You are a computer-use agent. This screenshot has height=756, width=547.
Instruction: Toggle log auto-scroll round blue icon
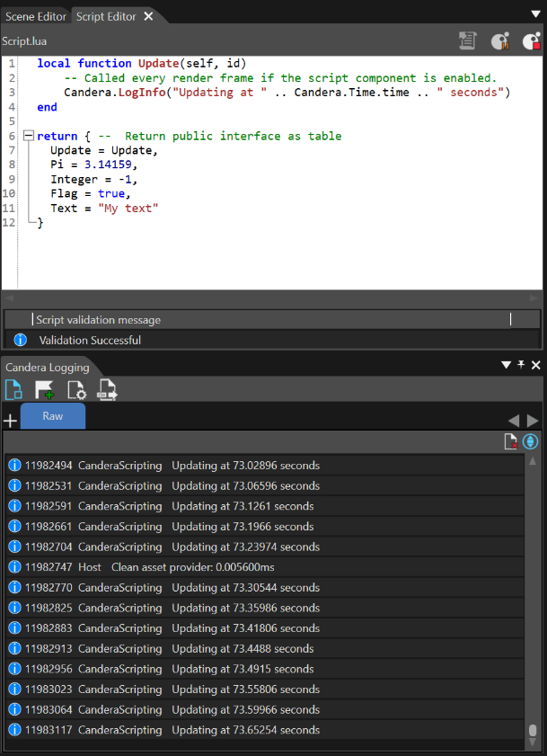pyautogui.click(x=530, y=441)
